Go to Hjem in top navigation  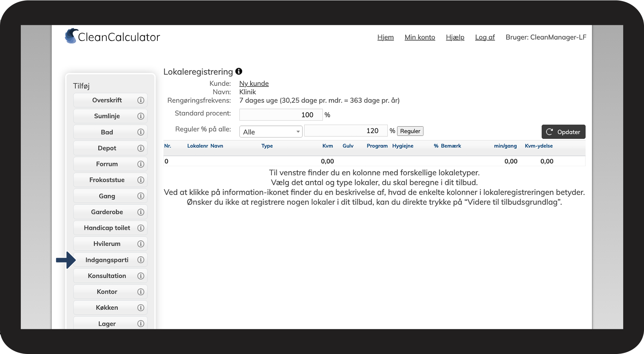coord(386,37)
